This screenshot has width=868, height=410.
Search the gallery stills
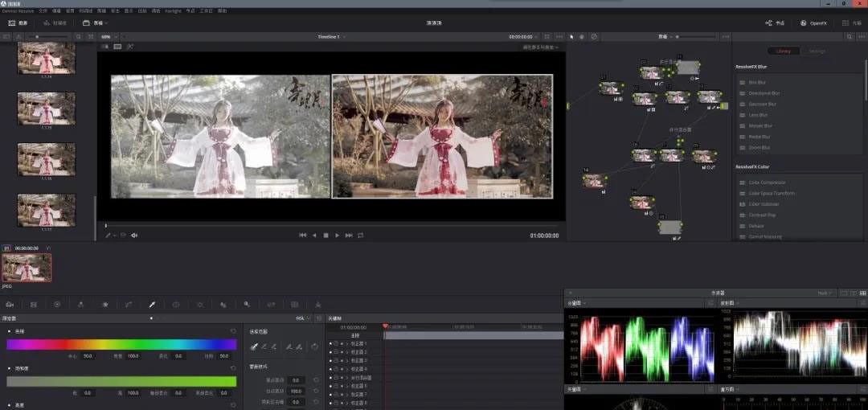[79, 36]
